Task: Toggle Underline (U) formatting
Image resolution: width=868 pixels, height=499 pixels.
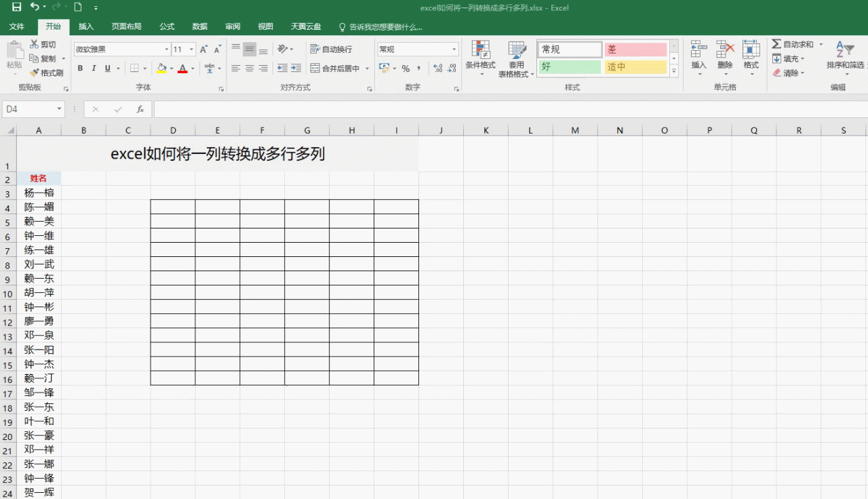Action: pyautogui.click(x=107, y=68)
